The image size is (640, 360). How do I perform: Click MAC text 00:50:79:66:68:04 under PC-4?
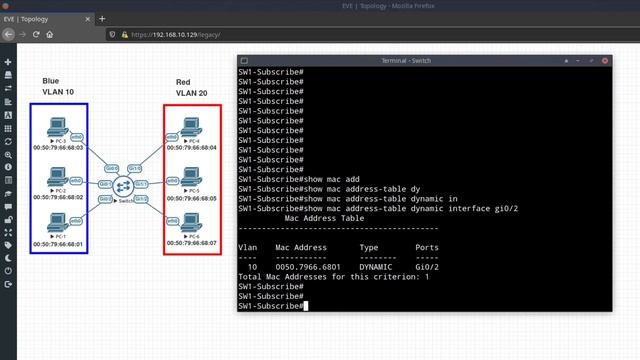(x=191, y=148)
